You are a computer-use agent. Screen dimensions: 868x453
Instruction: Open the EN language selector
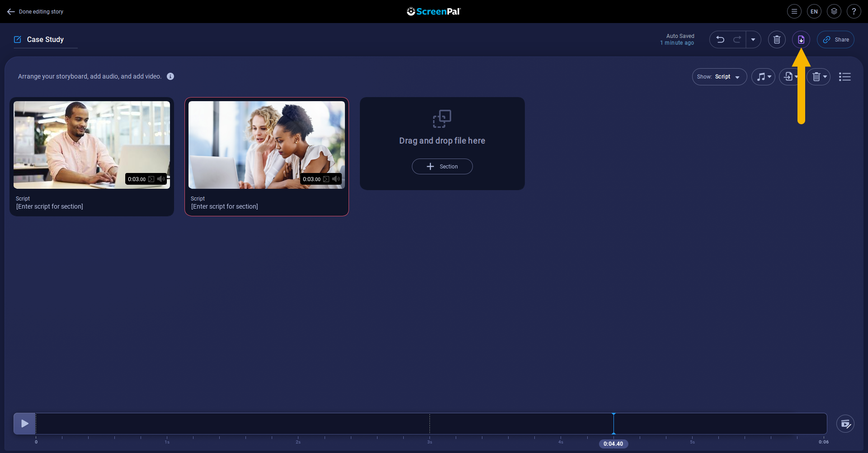(814, 12)
